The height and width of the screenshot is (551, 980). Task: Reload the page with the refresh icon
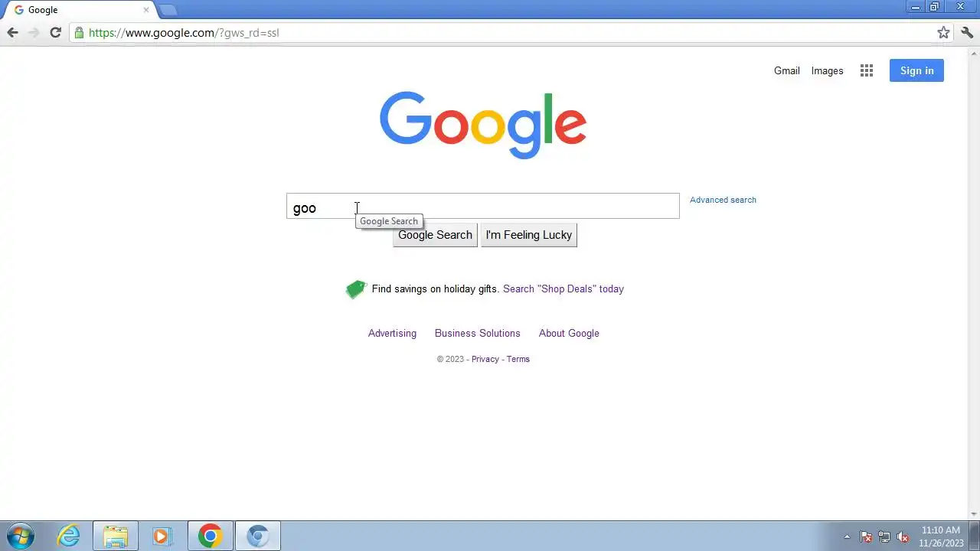tap(55, 32)
